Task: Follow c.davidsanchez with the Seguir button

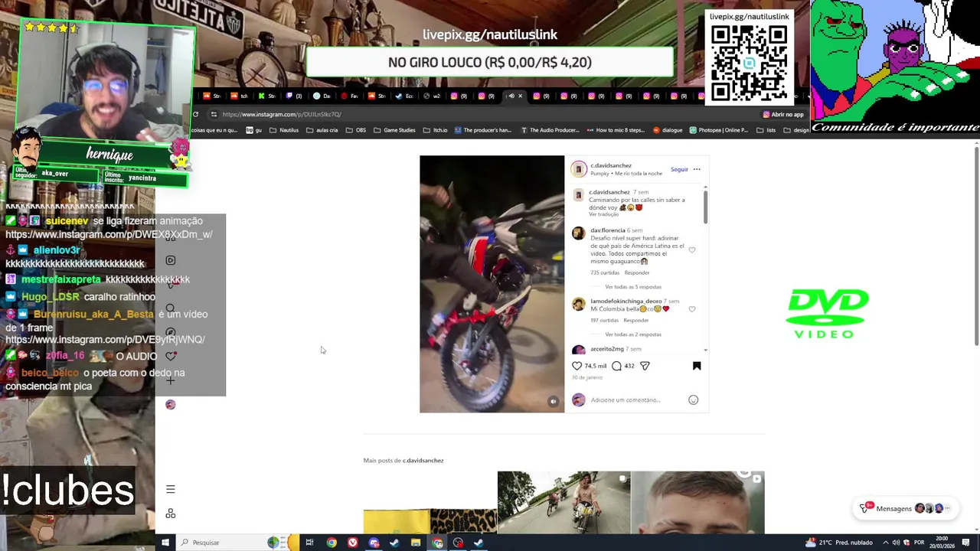Action: pyautogui.click(x=679, y=169)
